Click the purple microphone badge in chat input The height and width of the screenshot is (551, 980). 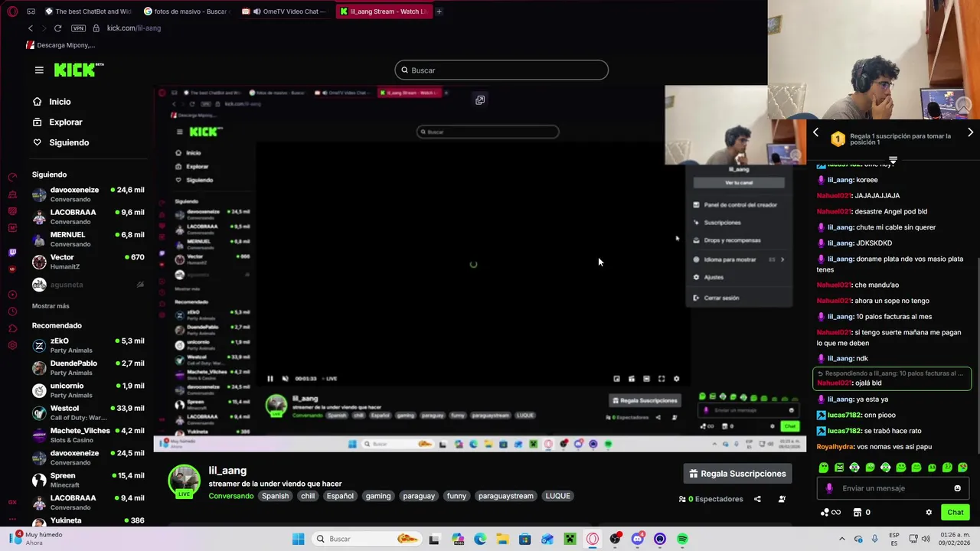click(x=829, y=488)
